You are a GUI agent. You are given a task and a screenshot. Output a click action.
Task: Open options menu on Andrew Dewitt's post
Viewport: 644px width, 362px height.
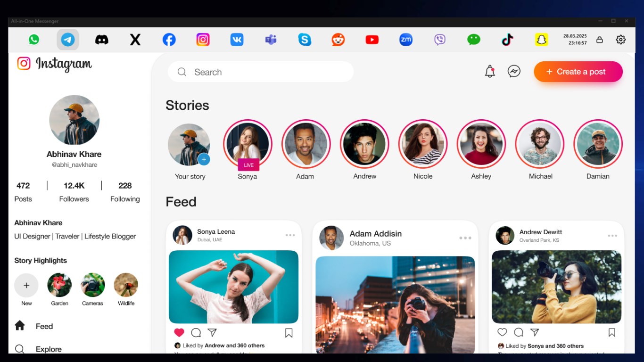[x=612, y=235]
